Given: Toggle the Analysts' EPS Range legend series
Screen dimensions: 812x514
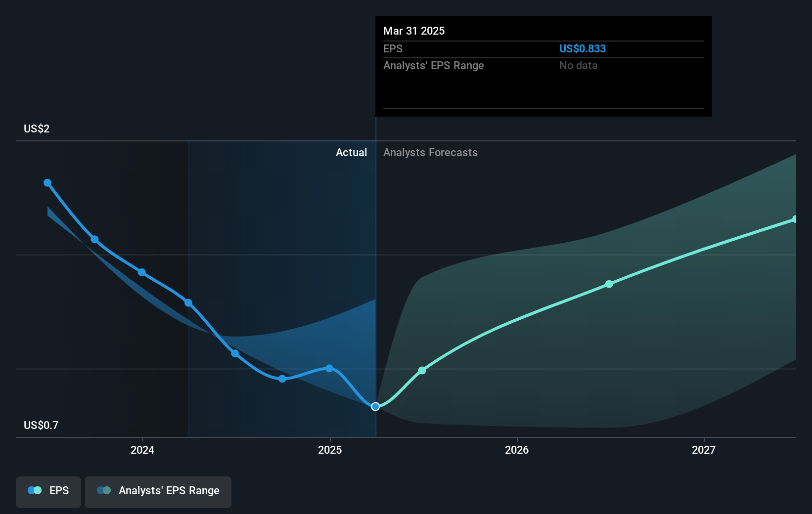Looking at the screenshot, I should [x=158, y=492].
